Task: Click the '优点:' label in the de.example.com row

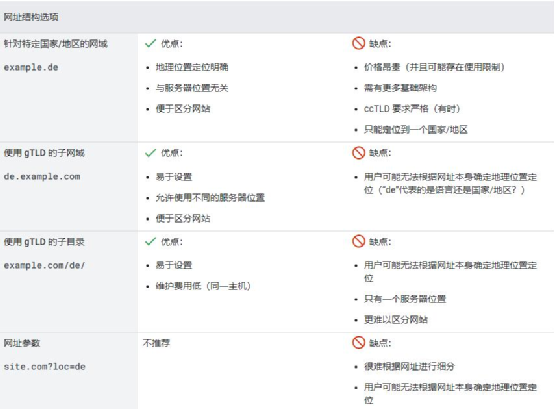Action: [172, 153]
